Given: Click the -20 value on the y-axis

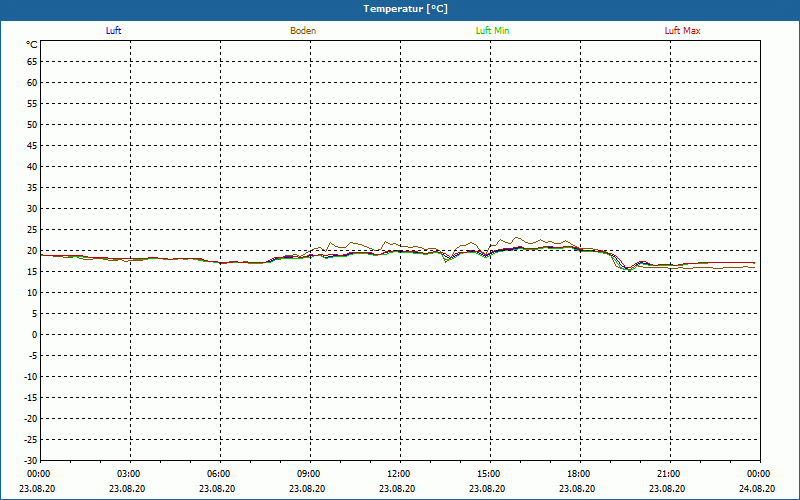Looking at the screenshot, I should pyautogui.click(x=31, y=419).
